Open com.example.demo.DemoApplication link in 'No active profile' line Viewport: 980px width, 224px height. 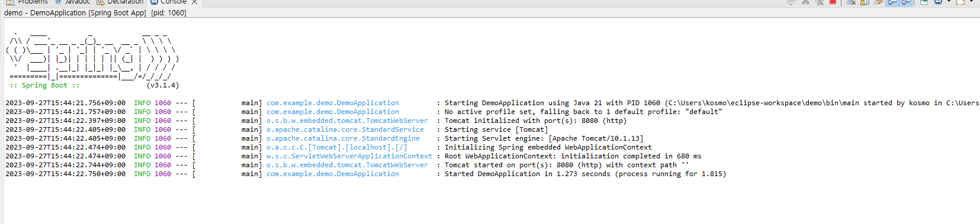[333, 112]
